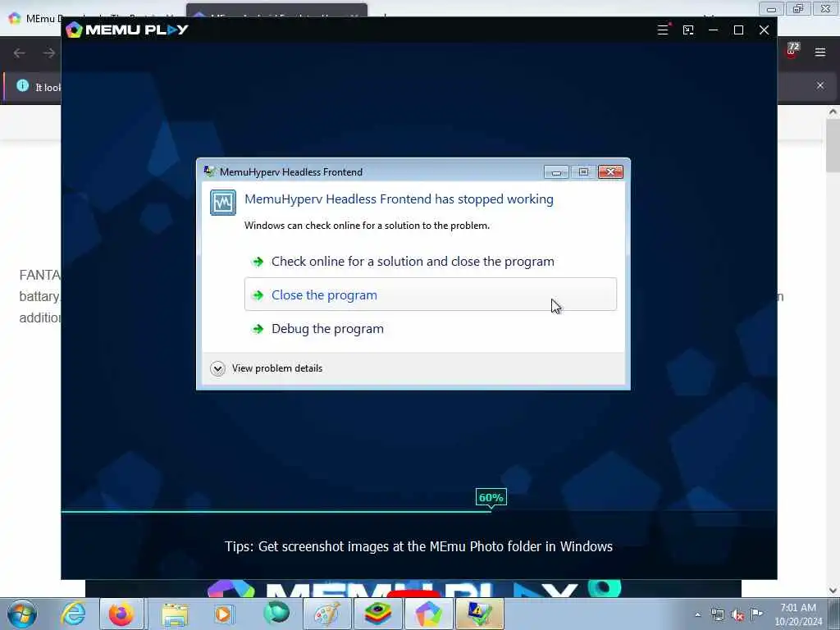Click the green round app taskbar icon
This screenshot has width=840, height=630.
pos(276,613)
